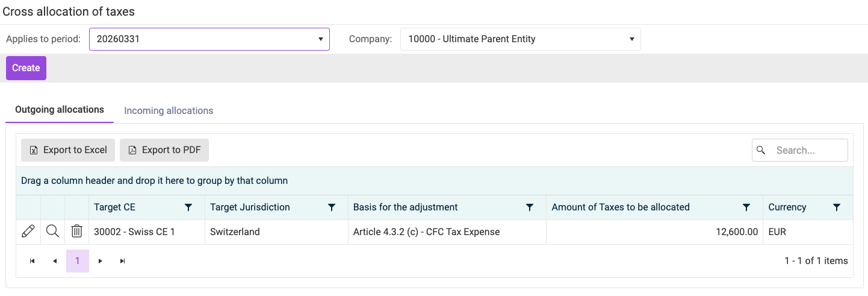
Task: Open the Applies to period dropdown
Action: pos(209,39)
